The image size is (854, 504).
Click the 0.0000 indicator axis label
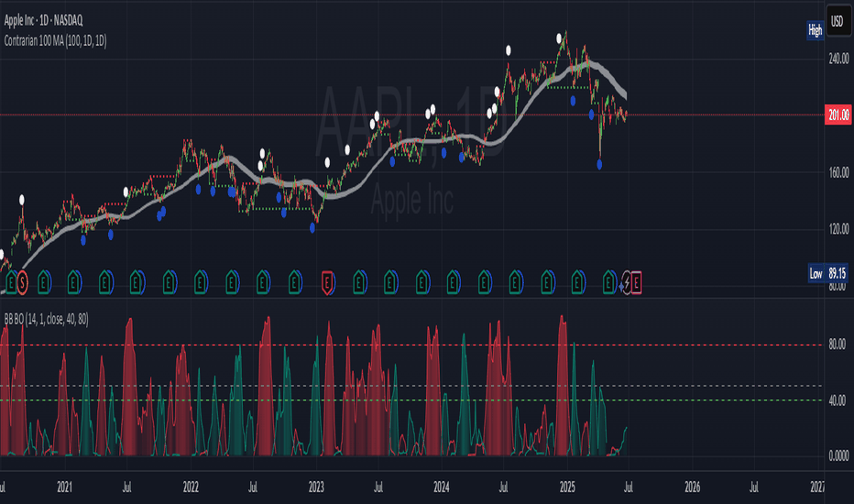pyautogui.click(x=838, y=456)
